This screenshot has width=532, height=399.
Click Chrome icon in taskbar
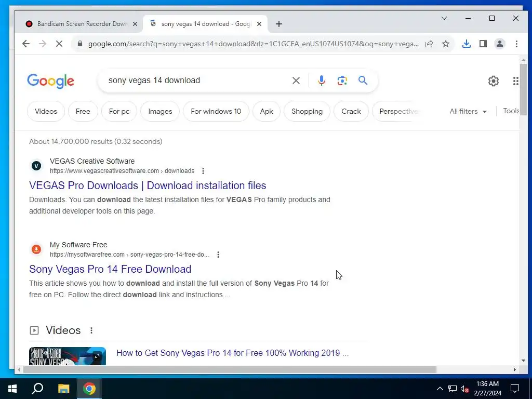click(89, 389)
